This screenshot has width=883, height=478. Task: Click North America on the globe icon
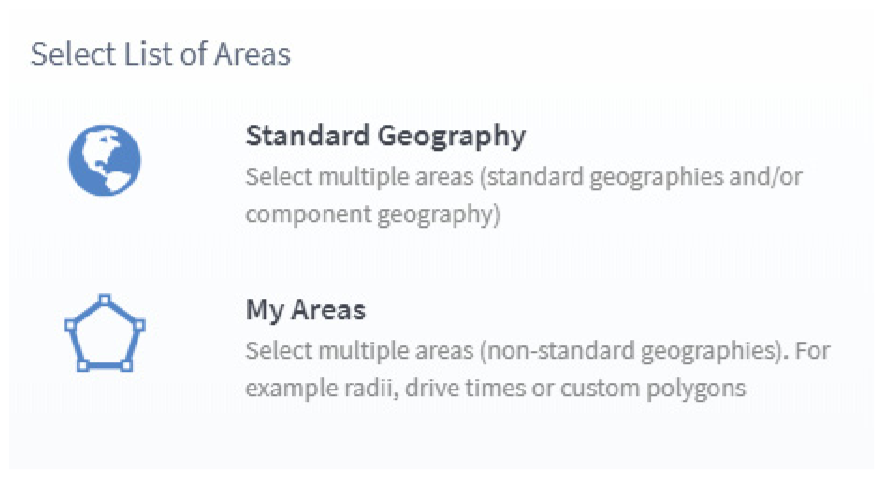(95, 152)
